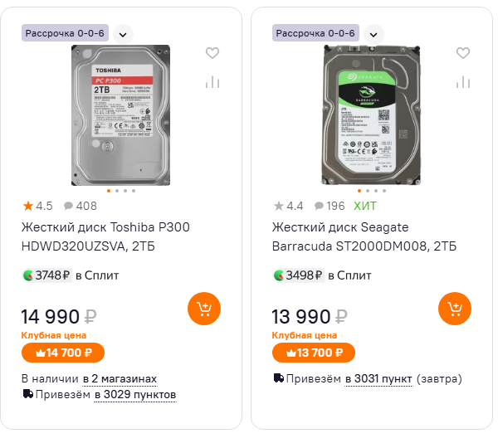The height and width of the screenshot is (448, 498).
Task: Compare the Toshiba P300 drive
Action: (212, 82)
